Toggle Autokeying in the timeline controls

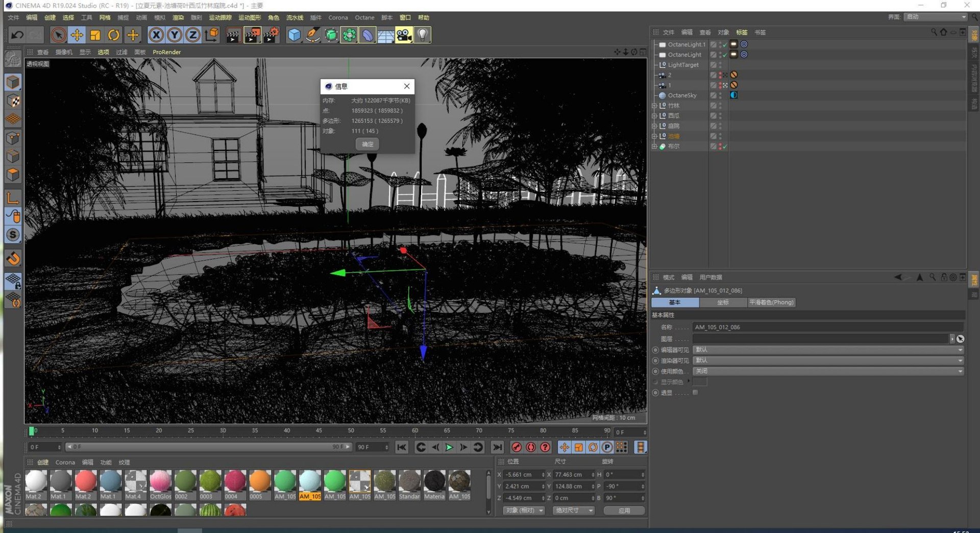click(x=531, y=447)
